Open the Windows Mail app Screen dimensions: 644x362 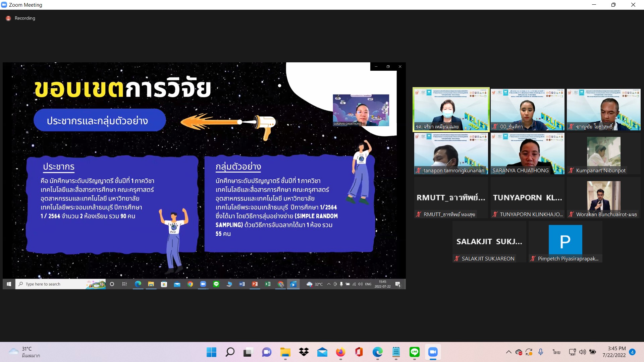tap(322, 352)
